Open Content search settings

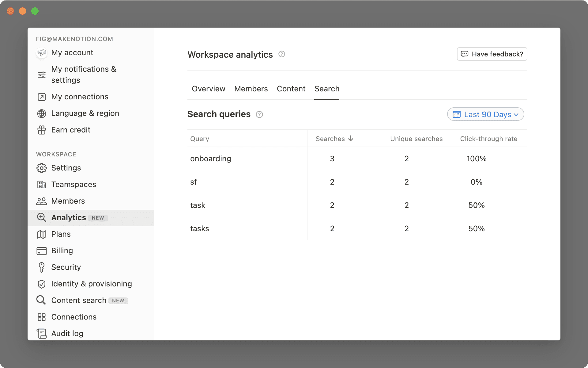pyautogui.click(x=79, y=300)
